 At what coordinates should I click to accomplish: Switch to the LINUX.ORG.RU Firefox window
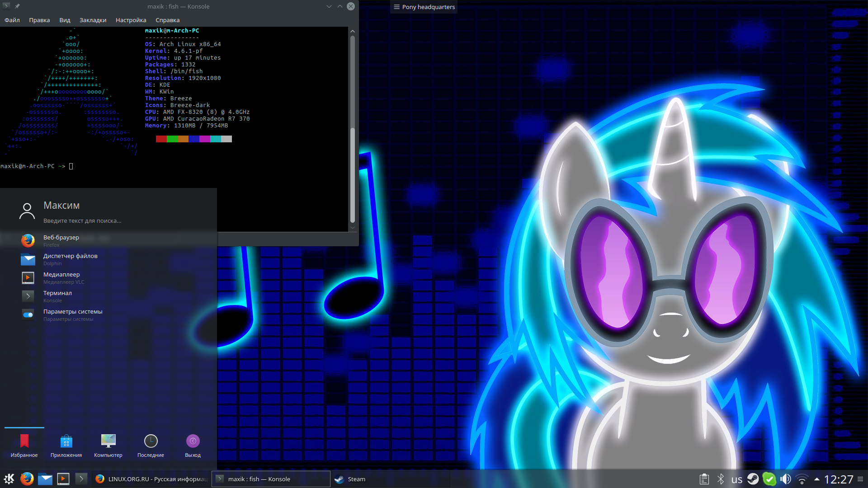(151, 479)
